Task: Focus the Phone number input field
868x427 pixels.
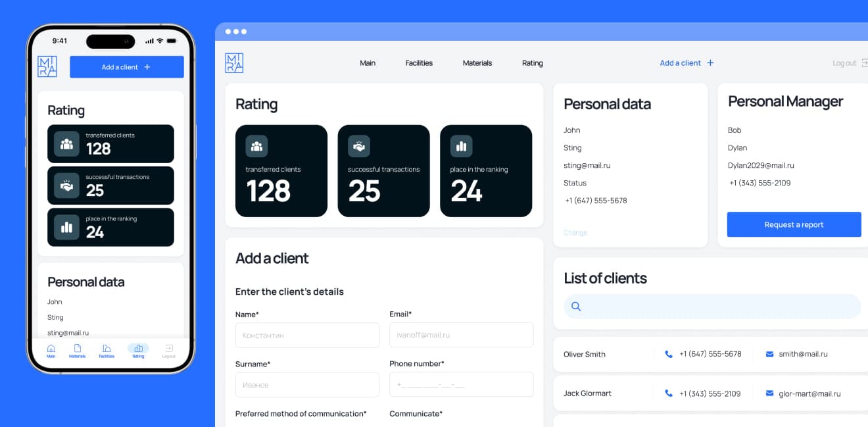Action: (461, 385)
